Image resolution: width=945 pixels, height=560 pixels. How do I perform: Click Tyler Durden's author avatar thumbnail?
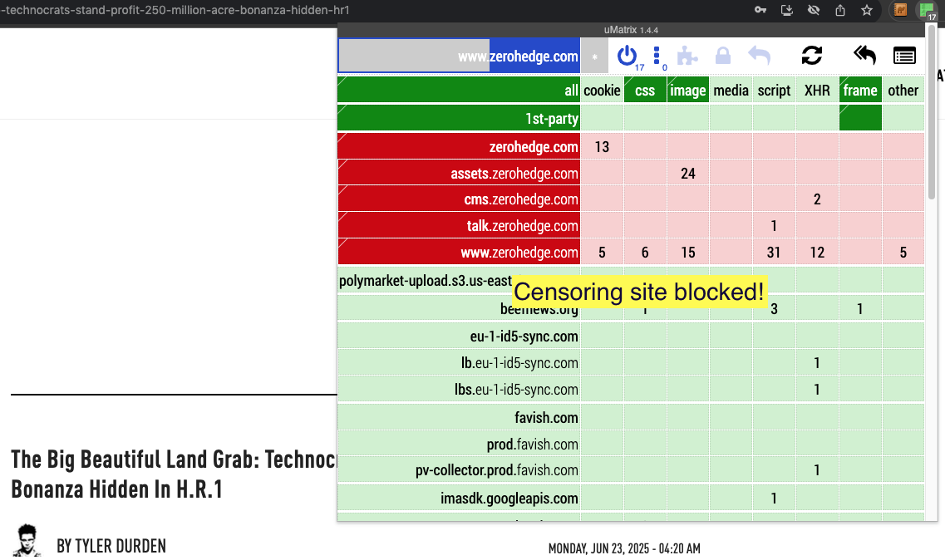pos(27,540)
